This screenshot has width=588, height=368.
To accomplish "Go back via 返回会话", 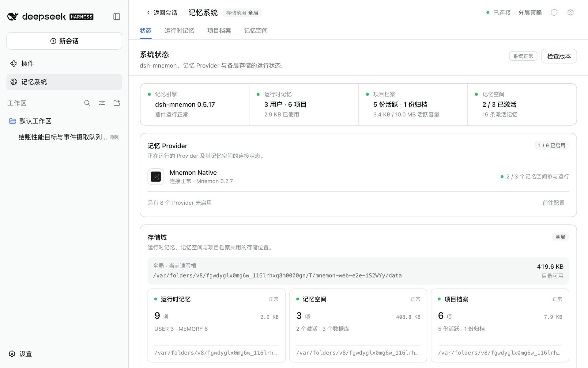I will (x=162, y=13).
